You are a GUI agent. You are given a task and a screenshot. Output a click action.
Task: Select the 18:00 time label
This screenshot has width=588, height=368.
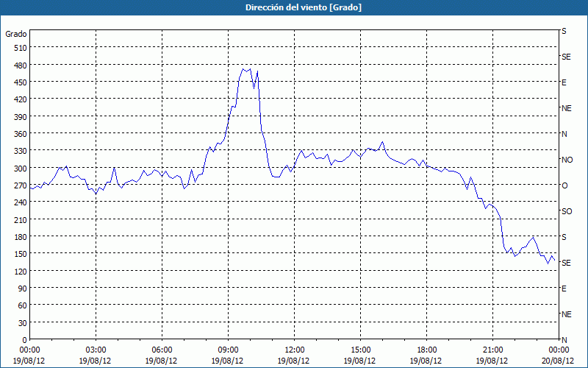coord(426,350)
